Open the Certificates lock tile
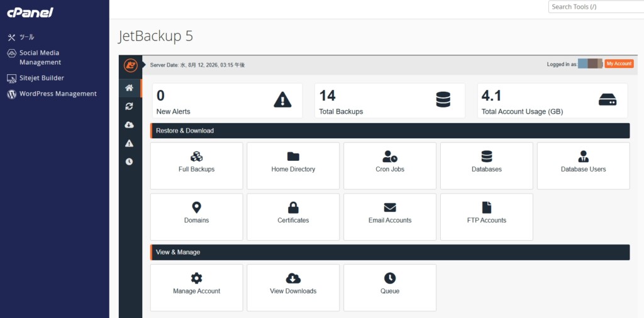The height and width of the screenshot is (318, 644). (293, 217)
